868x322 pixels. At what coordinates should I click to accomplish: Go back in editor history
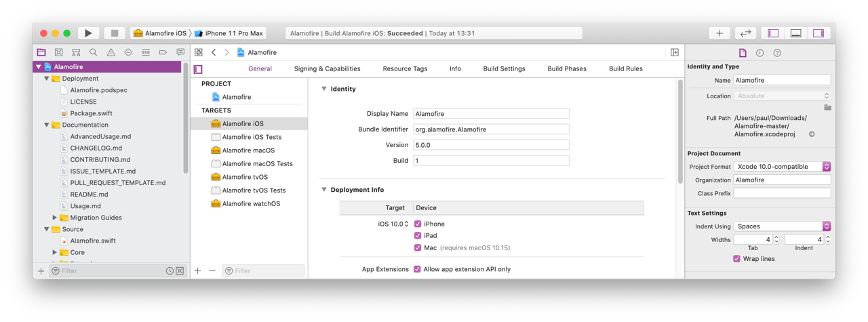click(214, 52)
